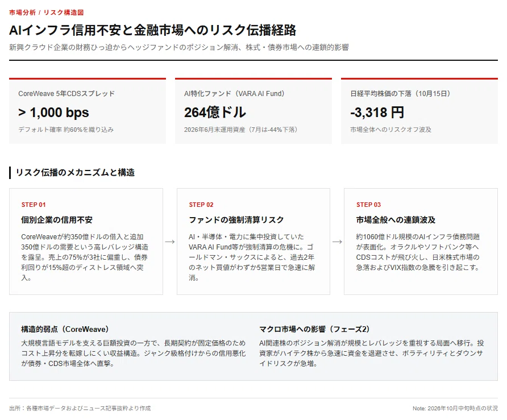507x420 pixels.
Task: Select the paragraph starting AI関連株のポジション解消
Action: (372, 353)
